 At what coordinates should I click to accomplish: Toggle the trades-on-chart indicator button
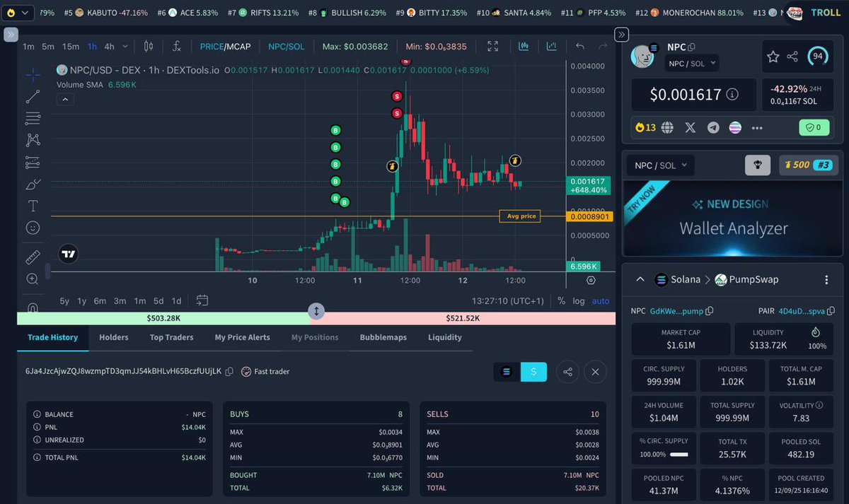(524, 47)
